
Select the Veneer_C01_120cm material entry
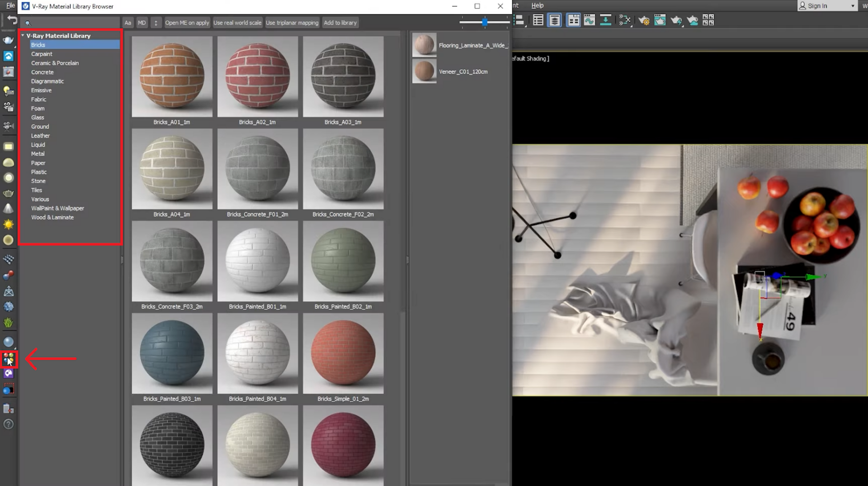click(x=450, y=71)
